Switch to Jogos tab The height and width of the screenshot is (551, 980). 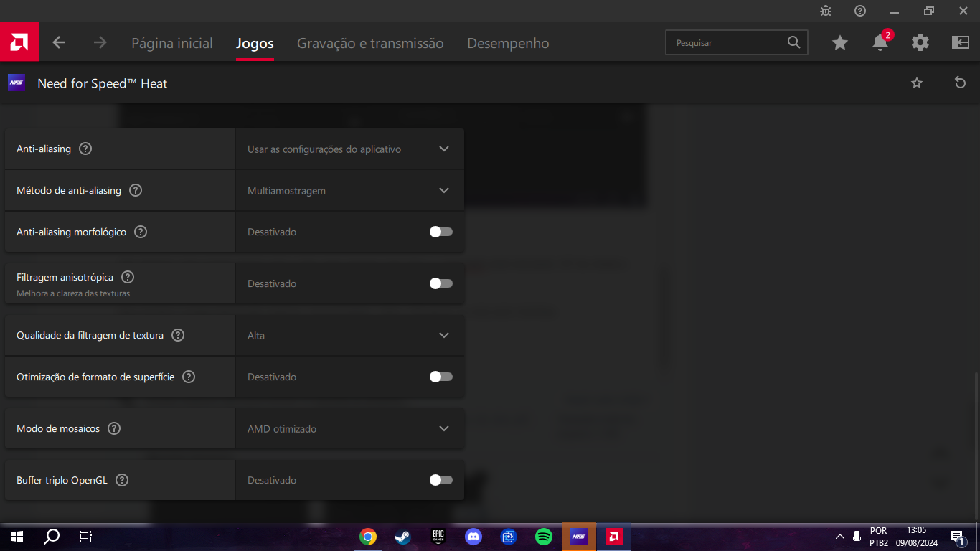(255, 43)
